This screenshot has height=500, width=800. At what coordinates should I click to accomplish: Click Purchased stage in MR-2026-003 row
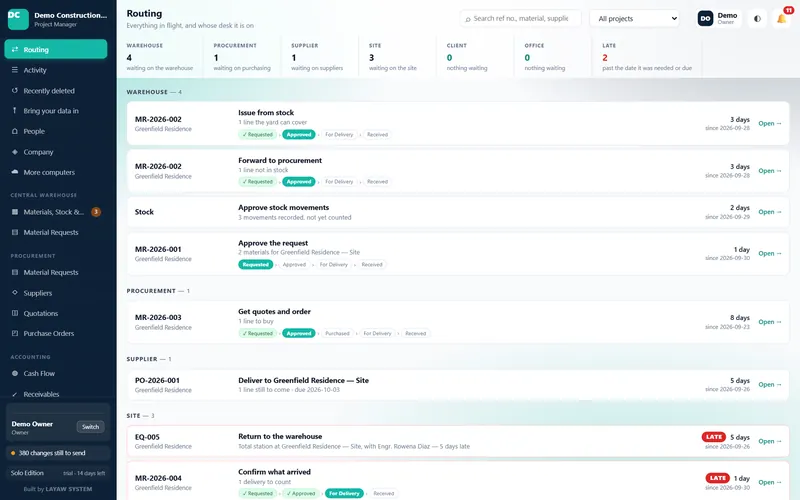coord(337,333)
